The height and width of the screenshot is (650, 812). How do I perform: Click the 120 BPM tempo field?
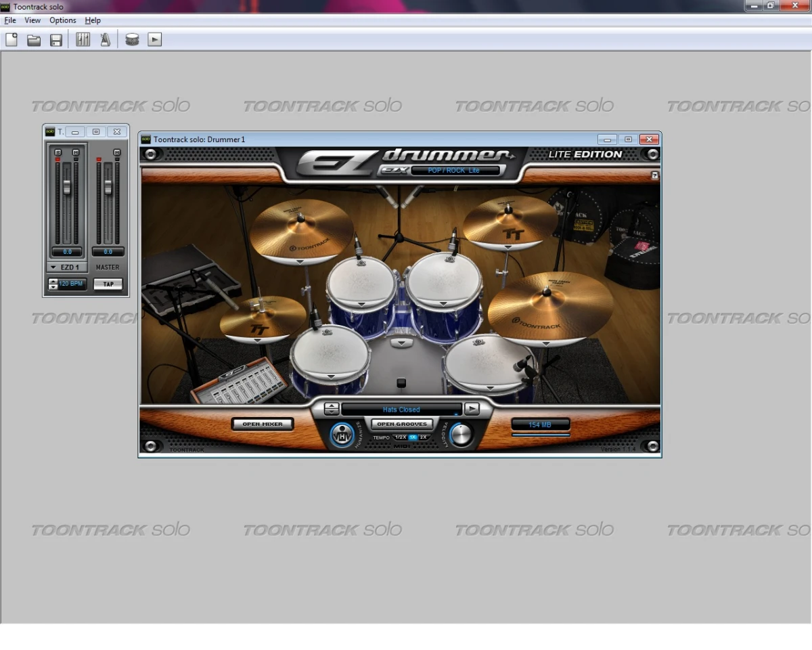pos(72,284)
